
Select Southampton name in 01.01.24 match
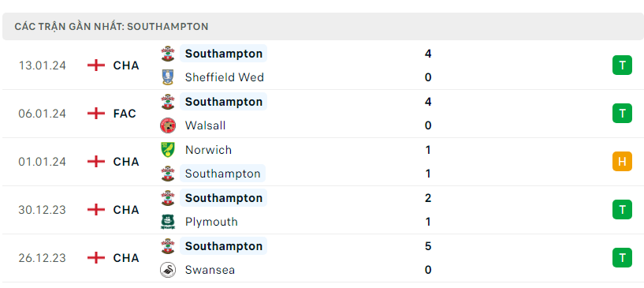(x=222, y=174)
